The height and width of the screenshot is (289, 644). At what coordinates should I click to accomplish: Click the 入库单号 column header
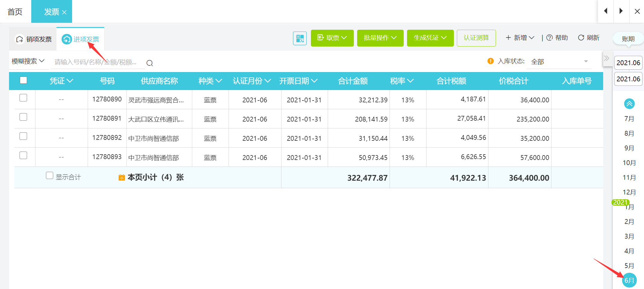(577, 81)
